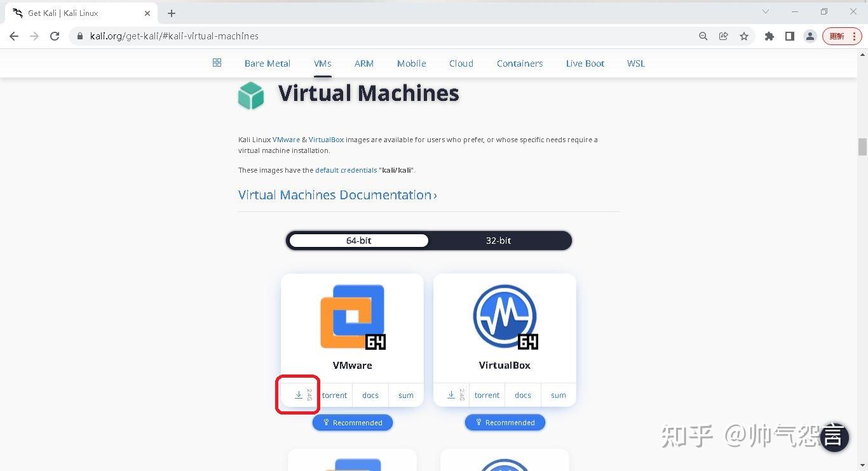
Task: View site information lock icon
Action: coord(80,36)
